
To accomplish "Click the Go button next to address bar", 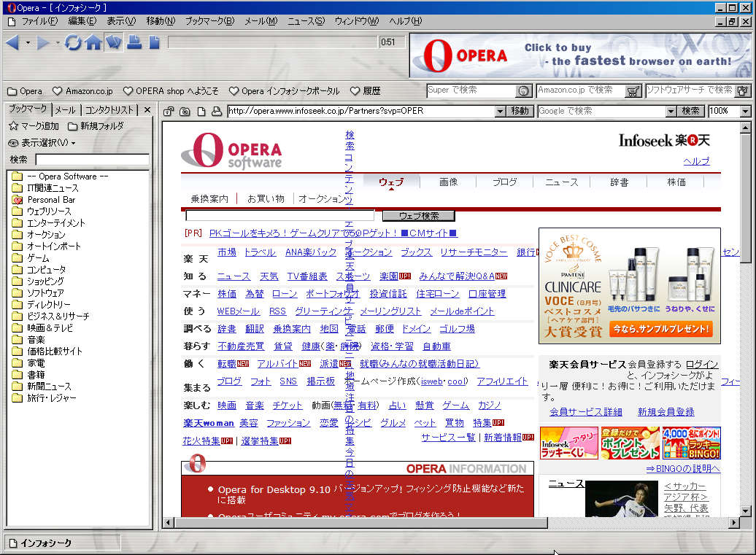I will point(520,112).
